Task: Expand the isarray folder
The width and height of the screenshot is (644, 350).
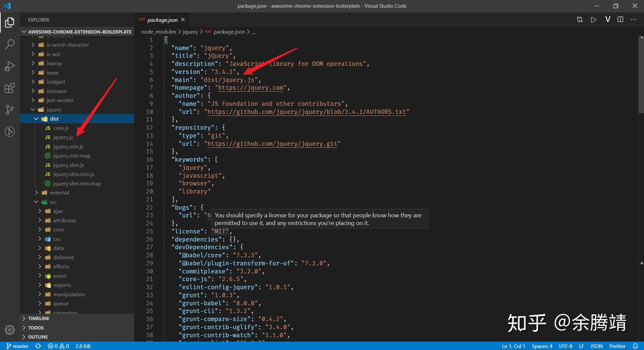Action: (x=77, y=63)
